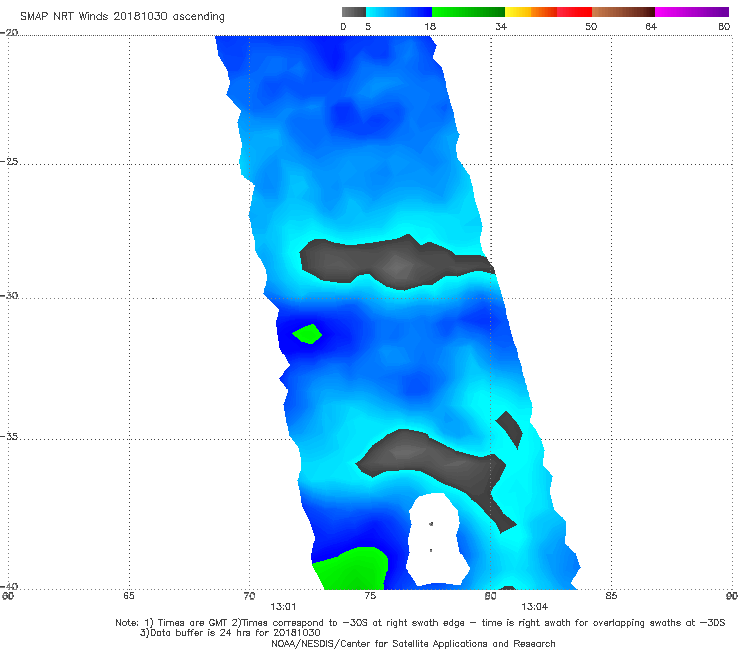Click the 'Data buffer is 24 hrs' note

coord(230,633)
